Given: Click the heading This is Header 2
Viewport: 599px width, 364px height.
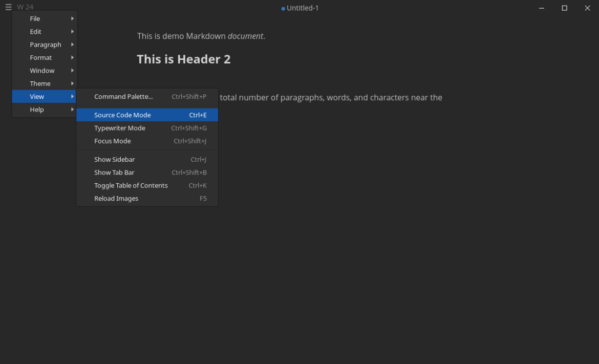Looking at the screenshot, I should point(184,59).
